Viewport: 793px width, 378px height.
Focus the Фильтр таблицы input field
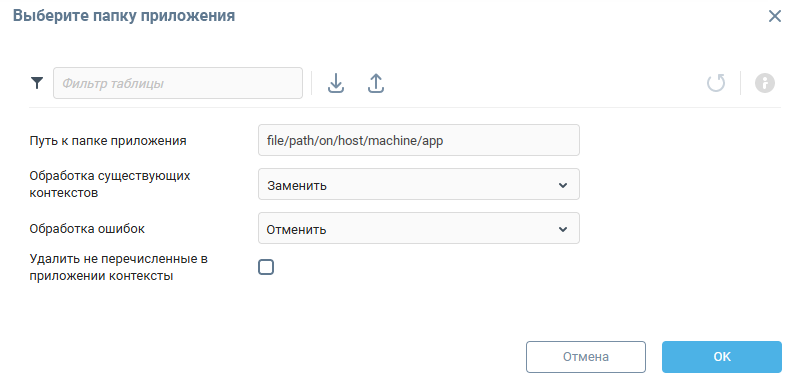coord(178,83)
